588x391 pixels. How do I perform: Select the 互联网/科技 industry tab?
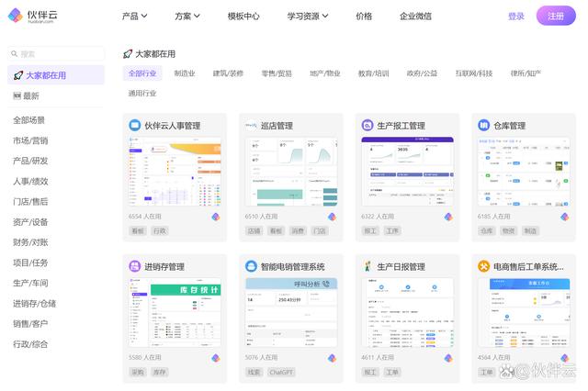(x=474, y=73)
